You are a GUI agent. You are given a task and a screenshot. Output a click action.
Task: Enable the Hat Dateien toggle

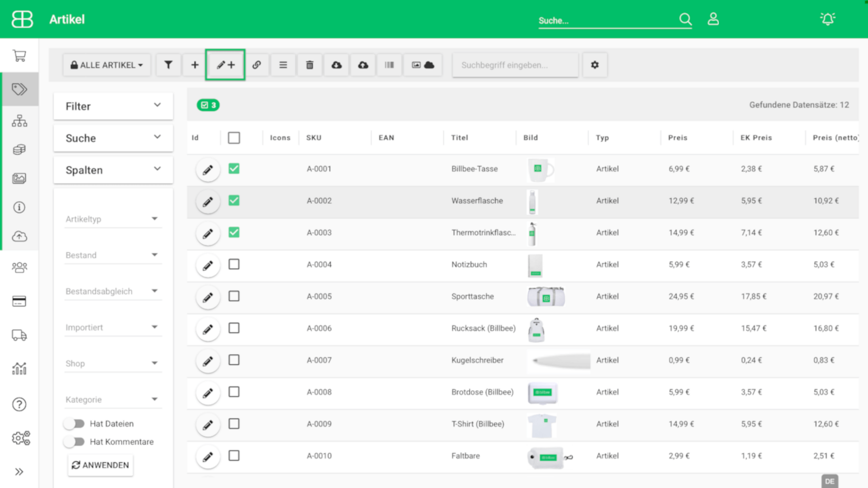[74, 424]
